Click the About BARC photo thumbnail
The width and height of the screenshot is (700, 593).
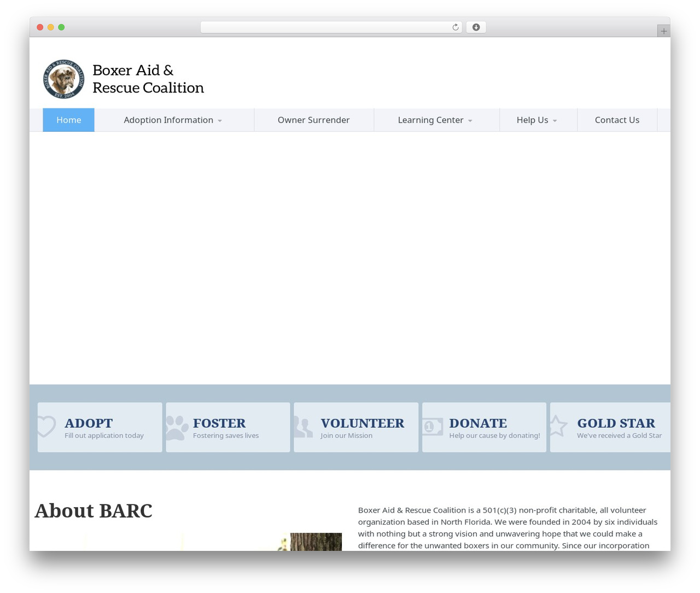[x=188, y=542]
